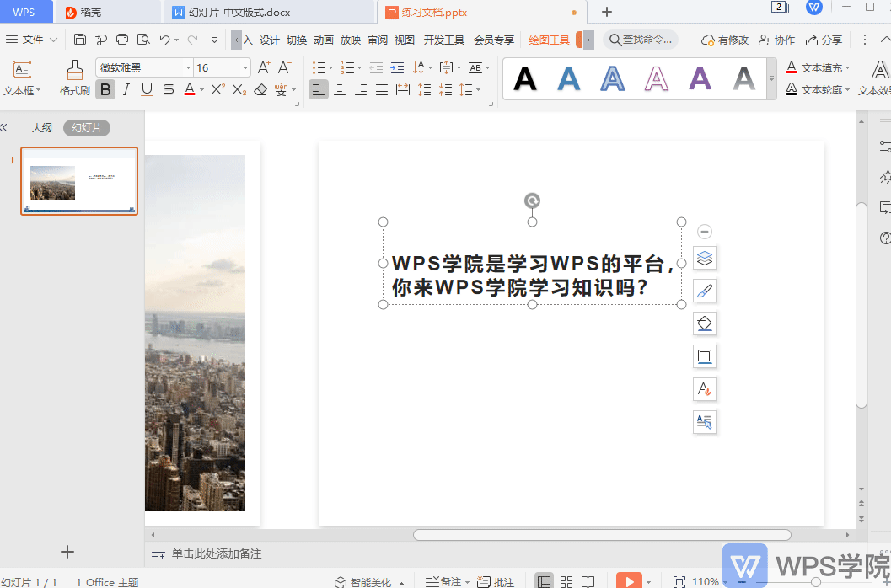891x588 pixels.
Task: Select the black fill WordArt style
Action: (x=525, y=78)
